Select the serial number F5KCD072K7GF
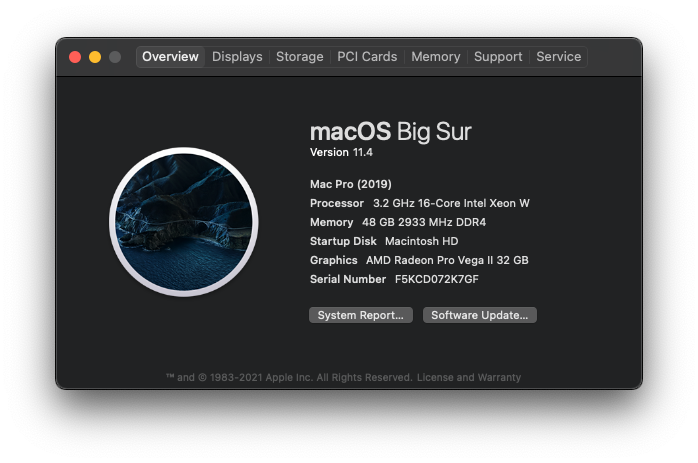 coord(437,279)
